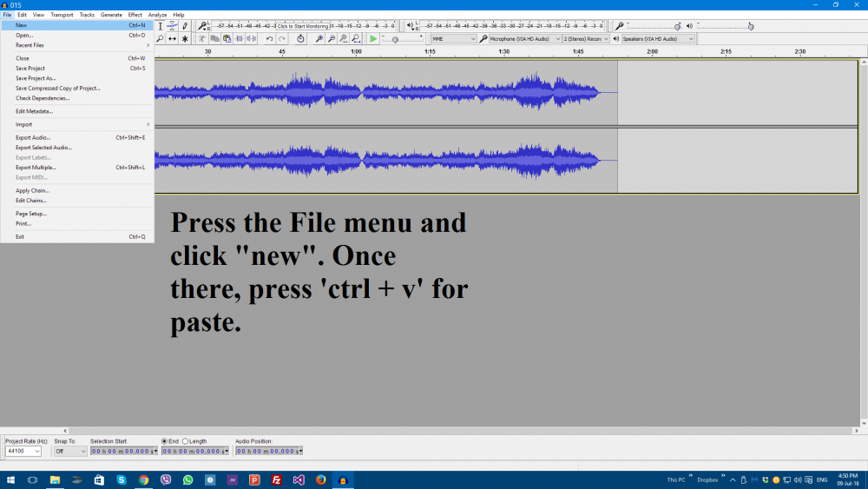Click the Fit Selection zoom icon
This screenshot has width=868, height=489.
(343, 39)
